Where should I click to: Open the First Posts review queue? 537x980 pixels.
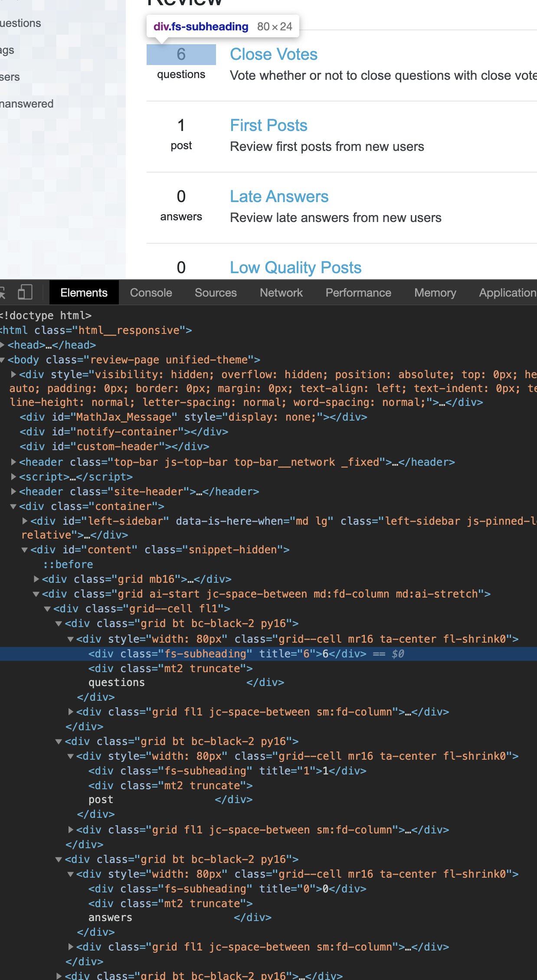pyautogui.click(x=268, y=125)
